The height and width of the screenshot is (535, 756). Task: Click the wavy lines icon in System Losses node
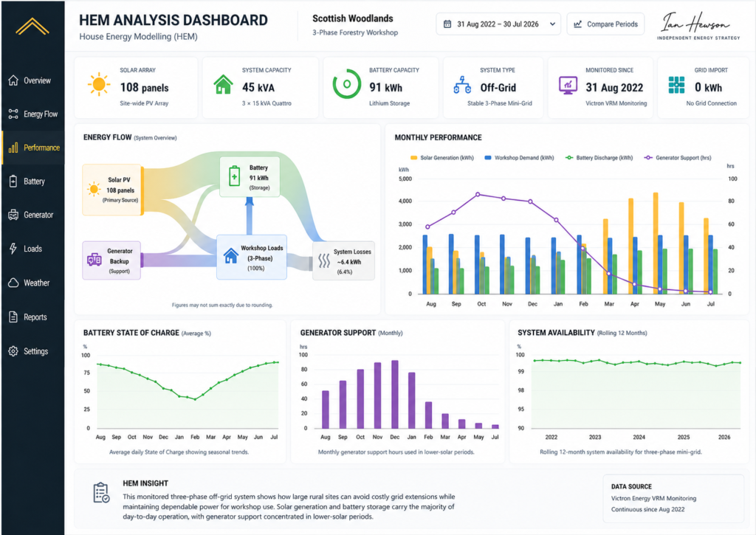point(324,260)
